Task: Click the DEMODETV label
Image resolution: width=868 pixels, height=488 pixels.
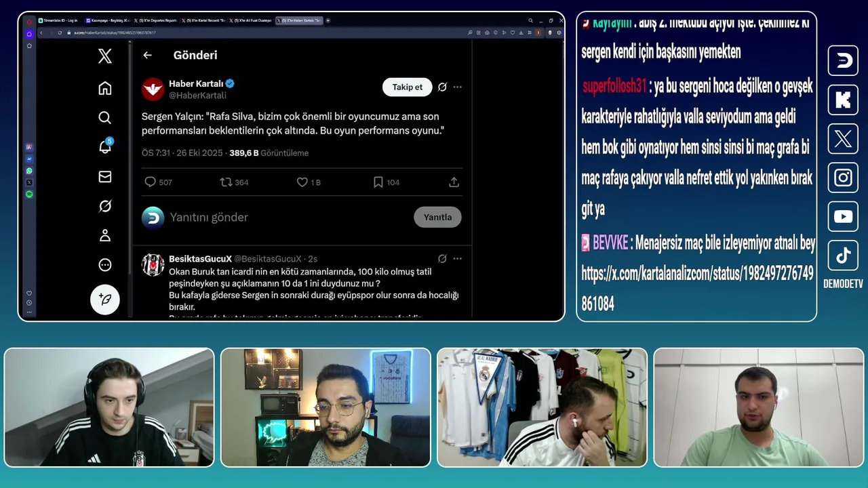Action: pos(843,284)
